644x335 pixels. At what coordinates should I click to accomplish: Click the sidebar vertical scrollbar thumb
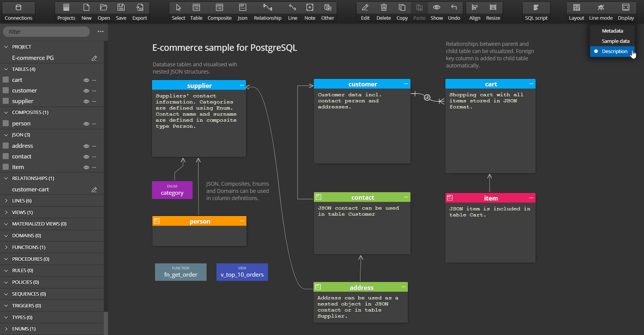106,323
